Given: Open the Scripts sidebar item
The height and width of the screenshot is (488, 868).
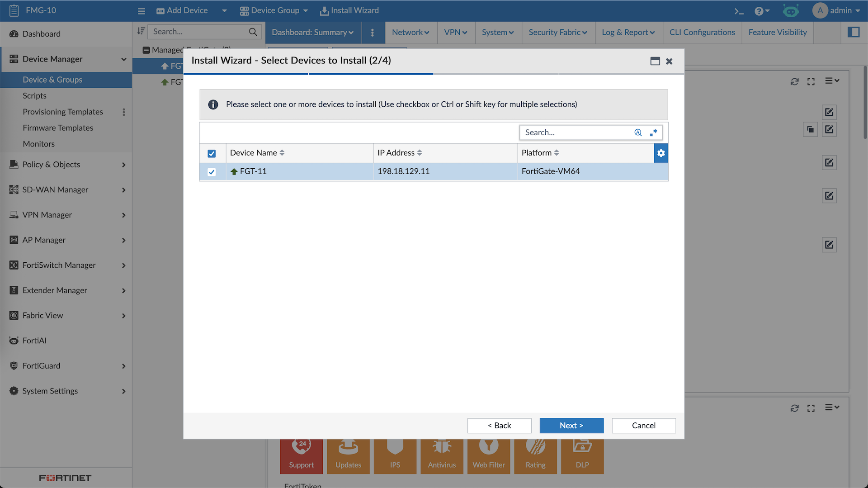Looking at the screenshot, I should tap(34, 95).
